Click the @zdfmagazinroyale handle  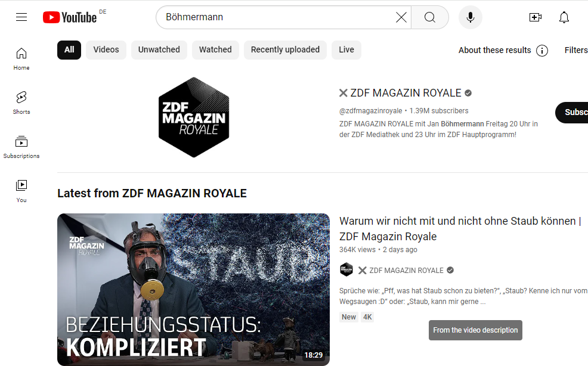[370, 111]
